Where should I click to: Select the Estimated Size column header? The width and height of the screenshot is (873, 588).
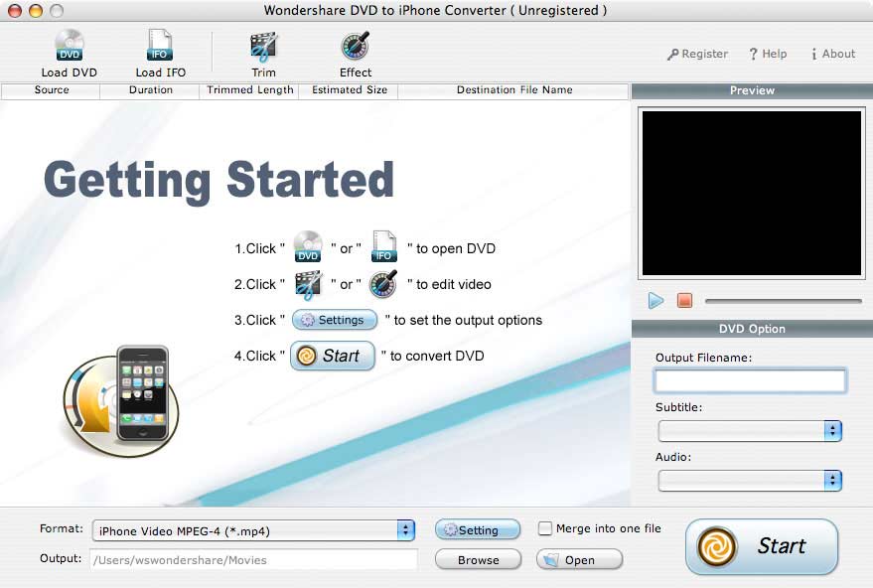tap(349, 90)
